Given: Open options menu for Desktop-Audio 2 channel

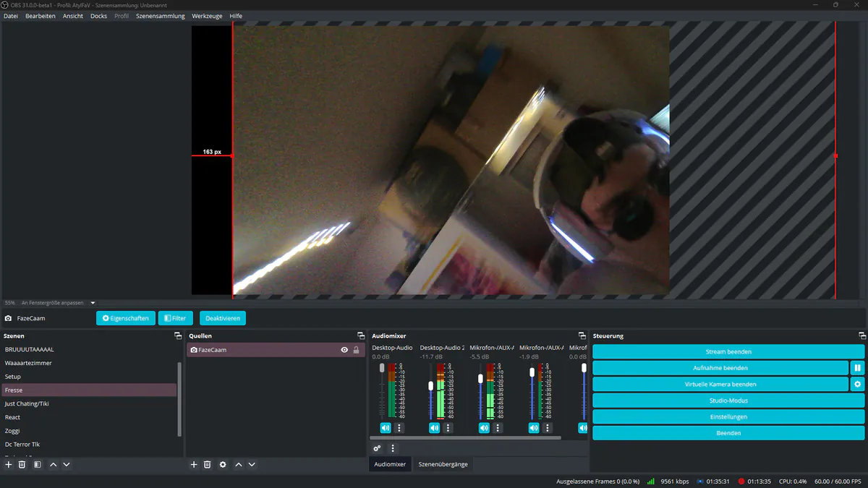Looking at the screenshot, I should [x=448, y=428].
